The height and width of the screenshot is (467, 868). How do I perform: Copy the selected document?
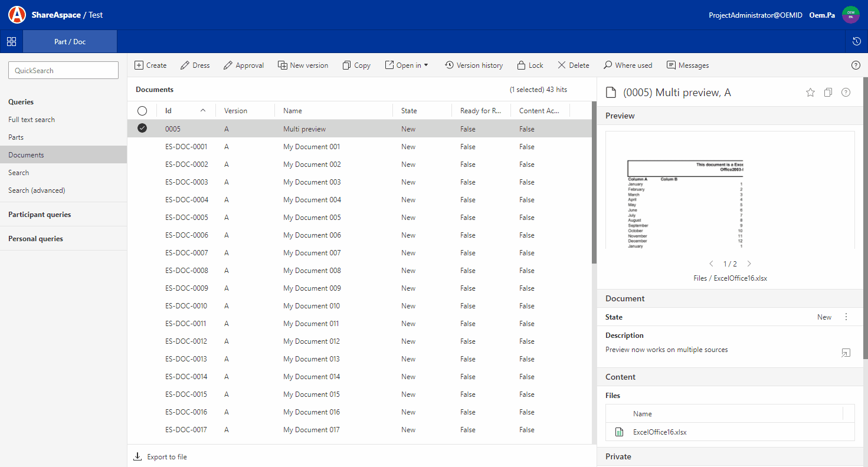click(x=356, y=65)
